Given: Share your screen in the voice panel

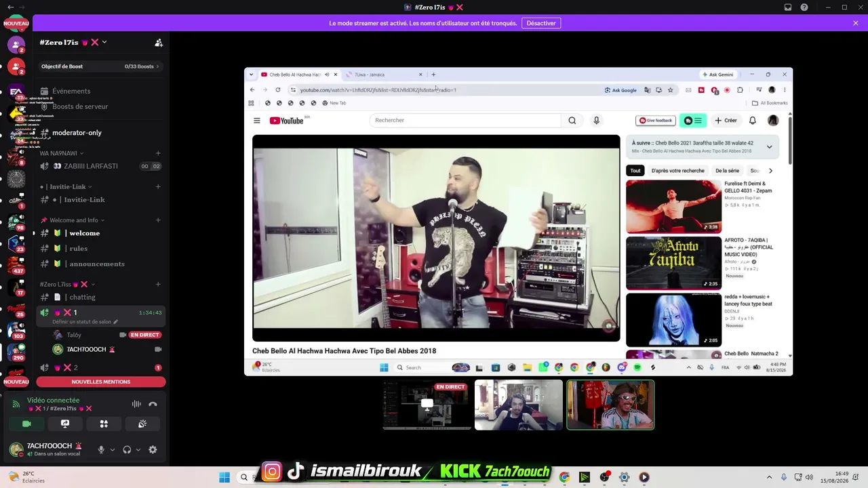Looking at the screenshot, I should click(x=65, y=424).
